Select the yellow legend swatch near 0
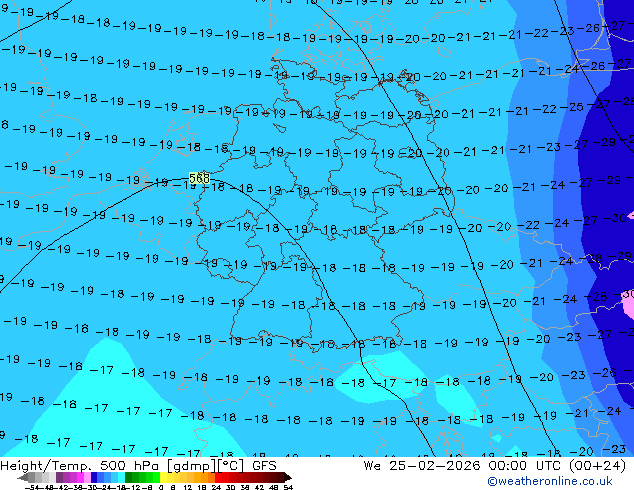This screenshot has height=490, width=634. [x=163, y=477]
